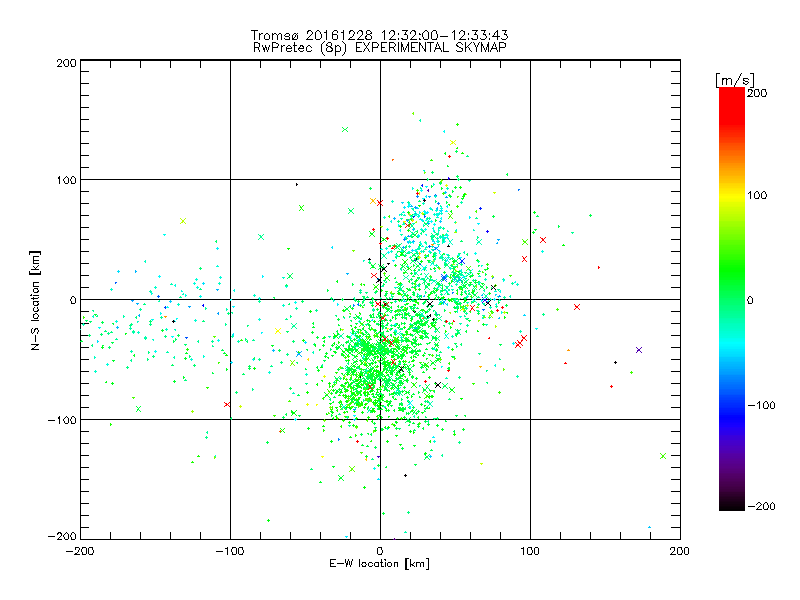
Task: Click the green X marker at lower-right corner
Action: click(x=663, y=456)
